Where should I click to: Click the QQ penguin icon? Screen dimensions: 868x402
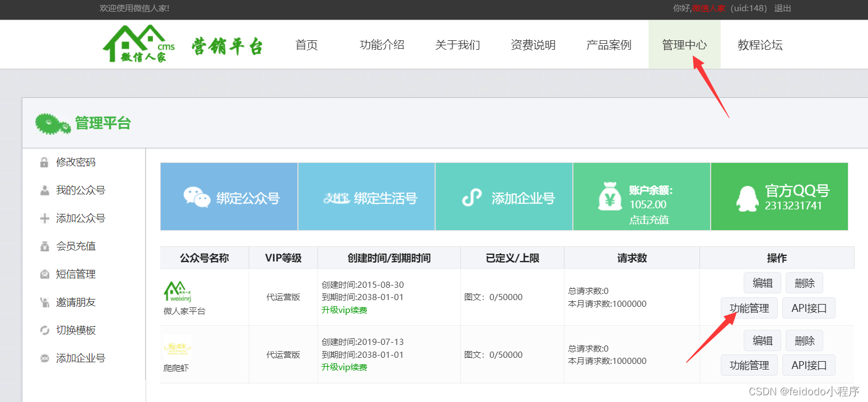[x=746, y=198]
